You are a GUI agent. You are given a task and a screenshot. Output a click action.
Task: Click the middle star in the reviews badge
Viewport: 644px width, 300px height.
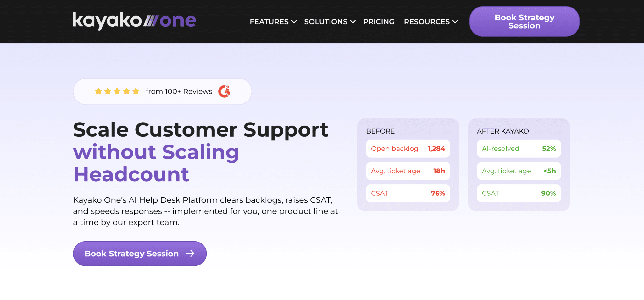tap(117, 91)
